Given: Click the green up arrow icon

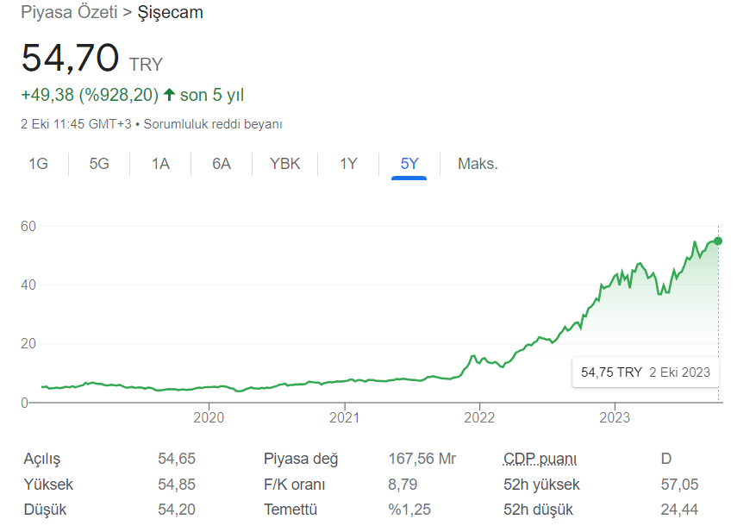Looking at the screenshot, I should point(169,95).
